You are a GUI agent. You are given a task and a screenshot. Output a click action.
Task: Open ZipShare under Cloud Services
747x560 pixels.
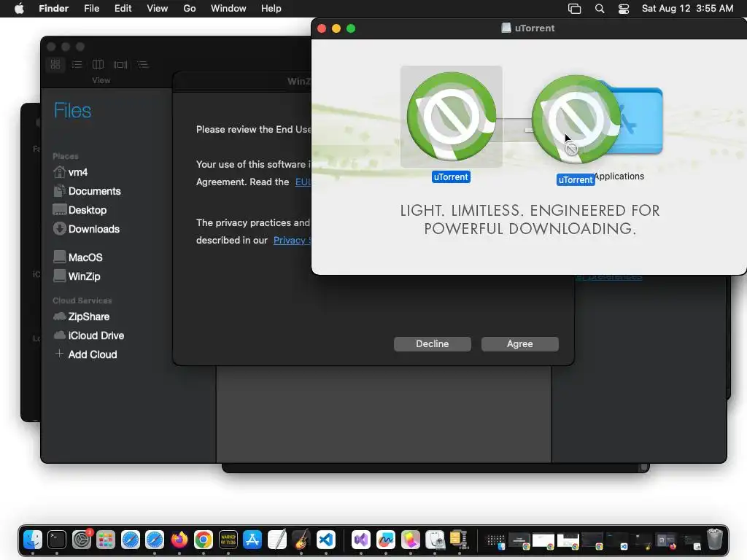[81, 316]
